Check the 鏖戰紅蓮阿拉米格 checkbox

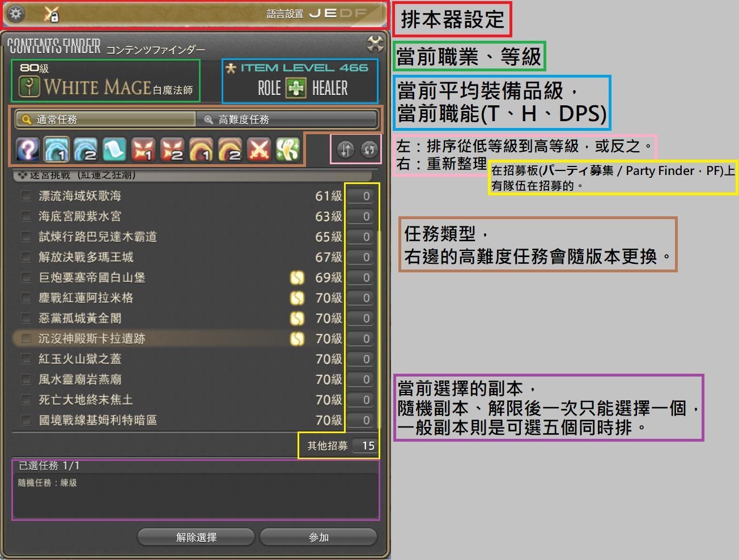coord(26,298)
